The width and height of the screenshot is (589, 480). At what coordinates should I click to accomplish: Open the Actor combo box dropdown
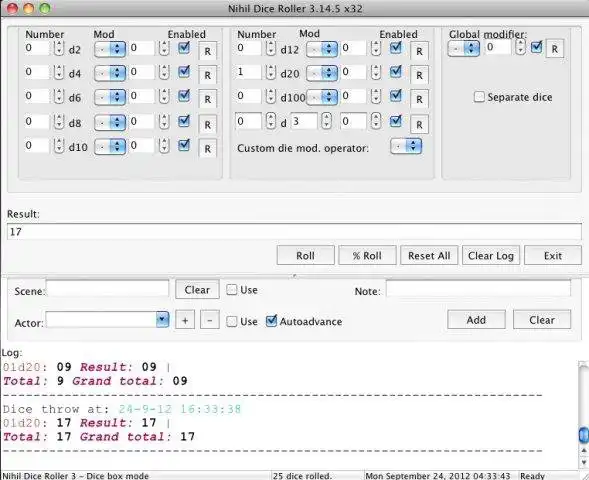(x=162, y=320)
